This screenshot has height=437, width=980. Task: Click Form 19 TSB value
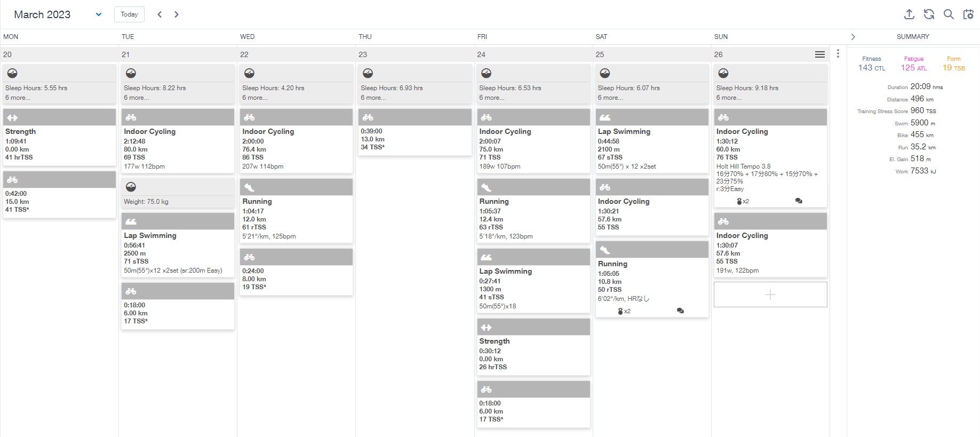point(954,68)
